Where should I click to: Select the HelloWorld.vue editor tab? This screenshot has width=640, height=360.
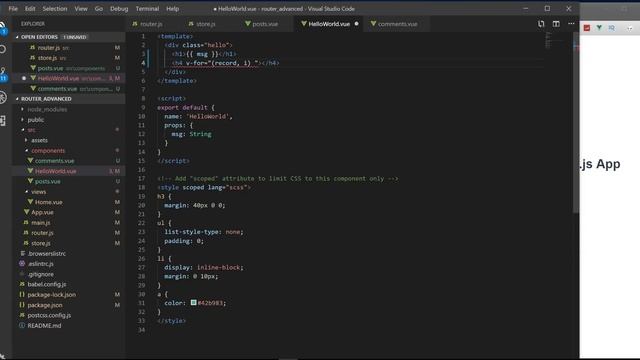329,24
